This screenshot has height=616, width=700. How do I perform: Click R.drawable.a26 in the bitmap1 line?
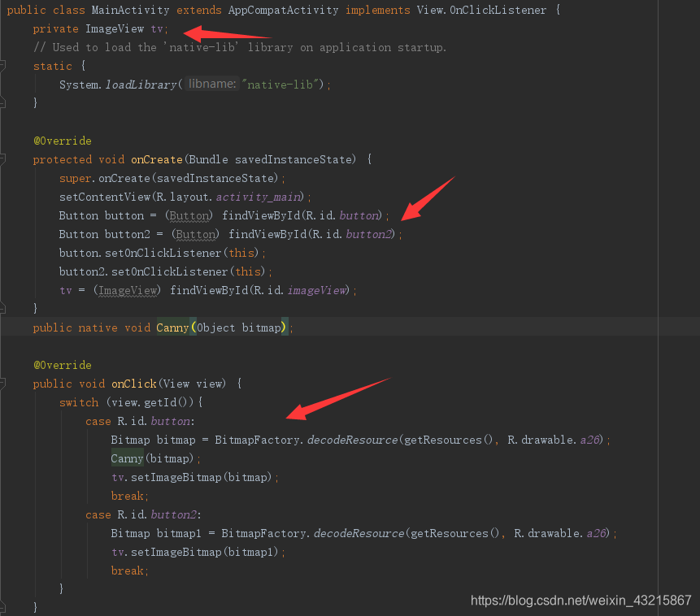coord(560,533)
